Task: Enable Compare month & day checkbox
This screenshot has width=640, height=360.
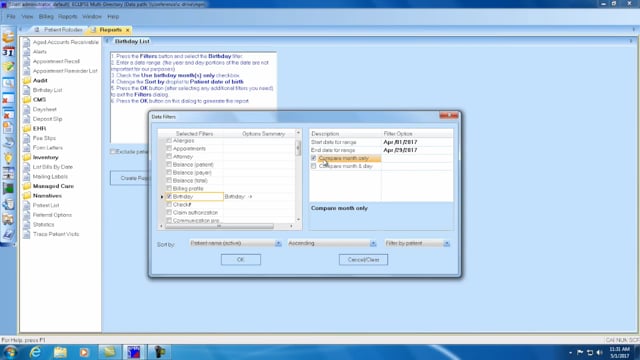Action: pyautogui.click(x=313, y=166)
